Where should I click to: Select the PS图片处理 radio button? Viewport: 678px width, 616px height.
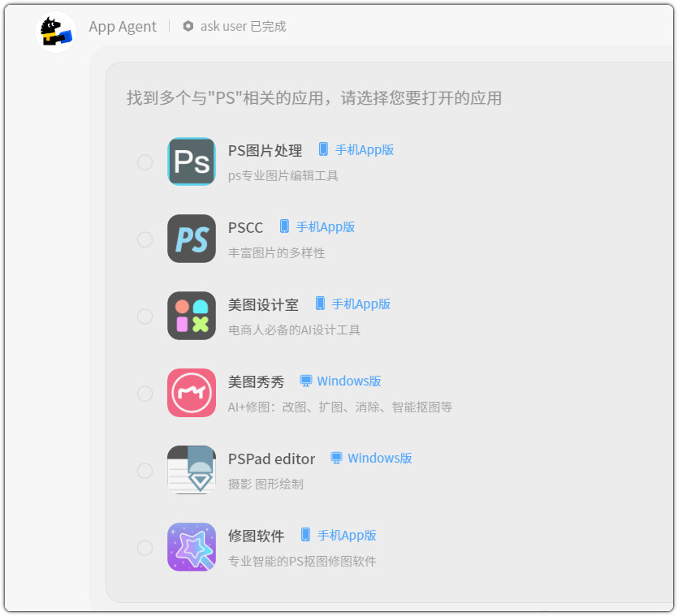145,162
